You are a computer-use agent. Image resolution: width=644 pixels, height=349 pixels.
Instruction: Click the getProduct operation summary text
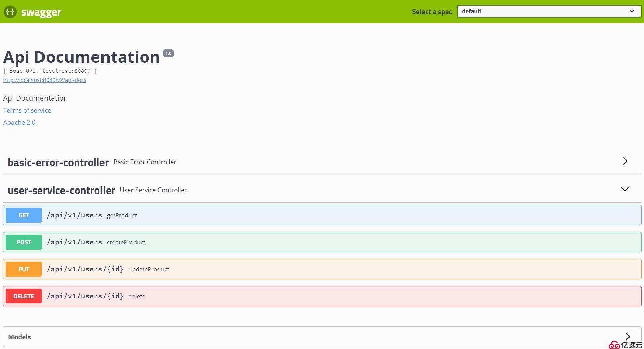click(122, 215)
